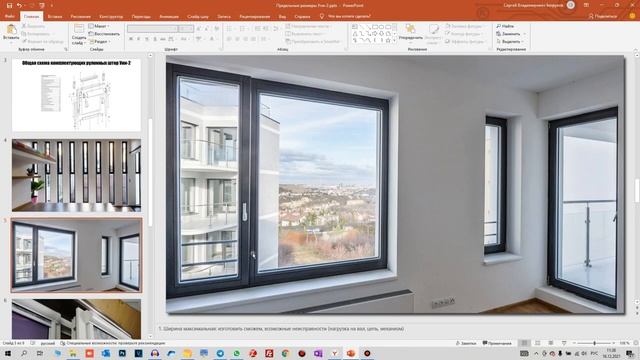Click the WhatsApp icon on taskbar
Viewport: 640px width, 360px height.
pos(236,353)
